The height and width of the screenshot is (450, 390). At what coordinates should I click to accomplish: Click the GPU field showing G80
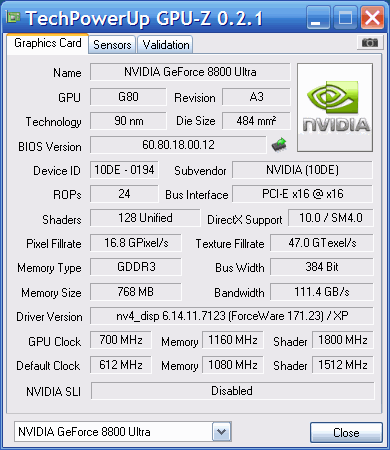coord(128,97)
